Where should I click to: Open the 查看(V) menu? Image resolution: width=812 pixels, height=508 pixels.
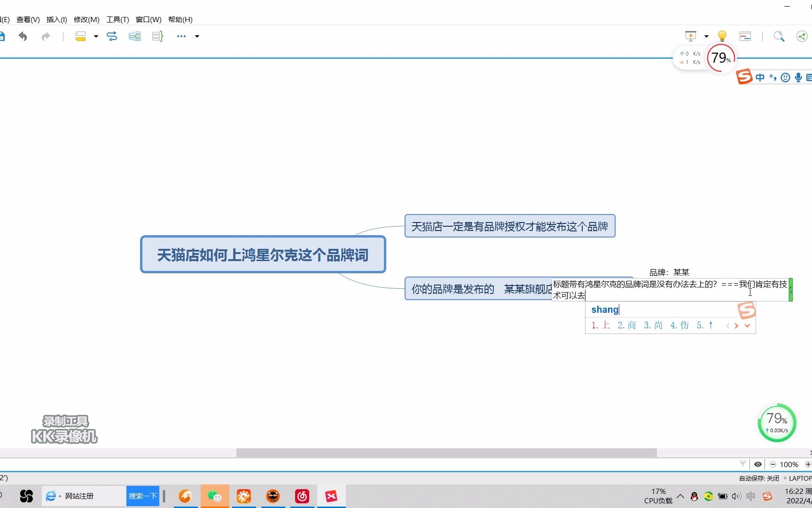point(28,19)
